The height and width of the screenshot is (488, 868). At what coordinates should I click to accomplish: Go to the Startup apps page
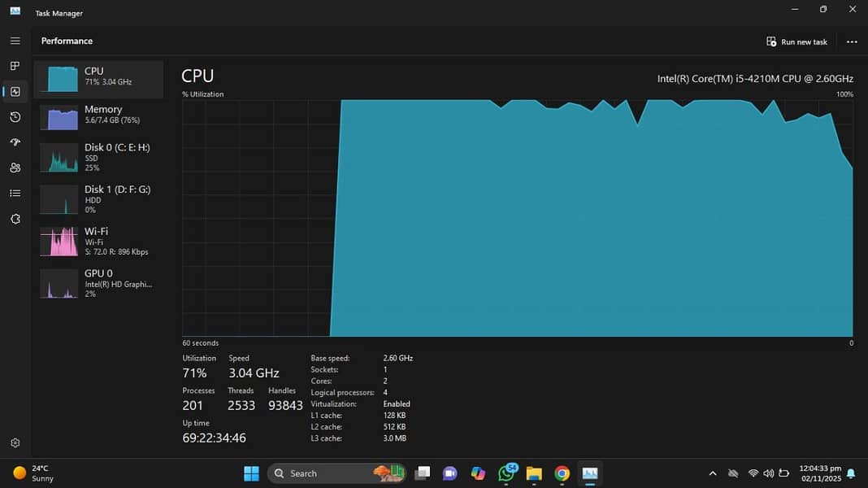tap(15, 142)
